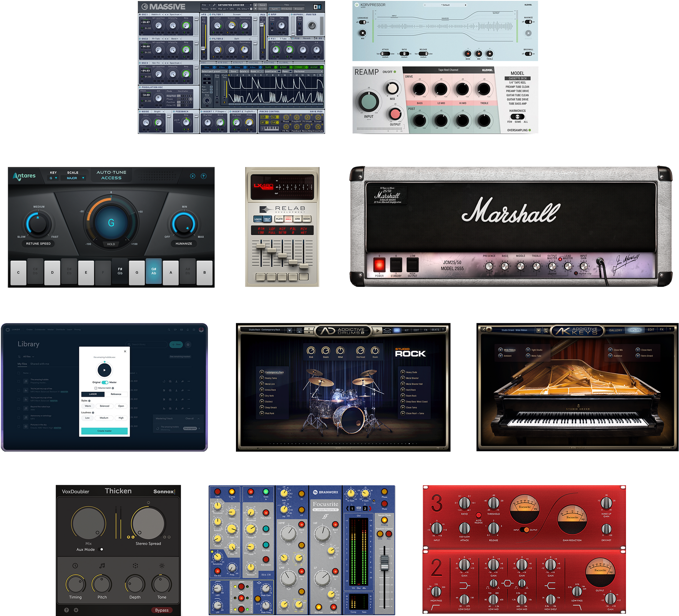Click the VoxDoubler help question mark icon
The image size is (679, 616).
point(66,610)
